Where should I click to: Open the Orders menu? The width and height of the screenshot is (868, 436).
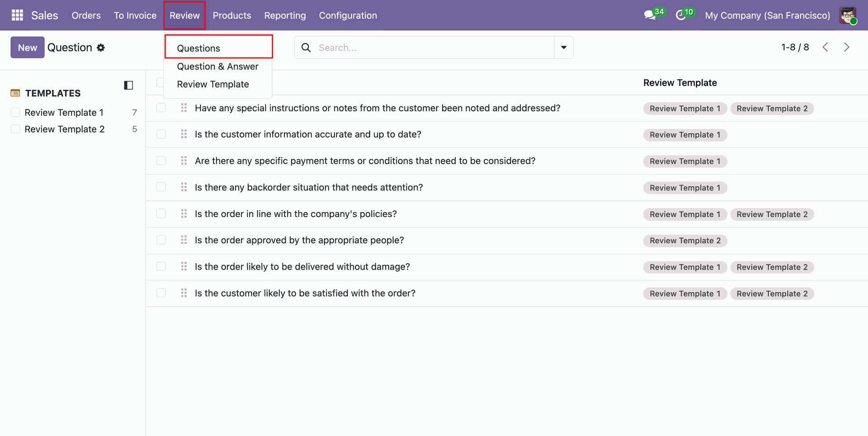86,15
